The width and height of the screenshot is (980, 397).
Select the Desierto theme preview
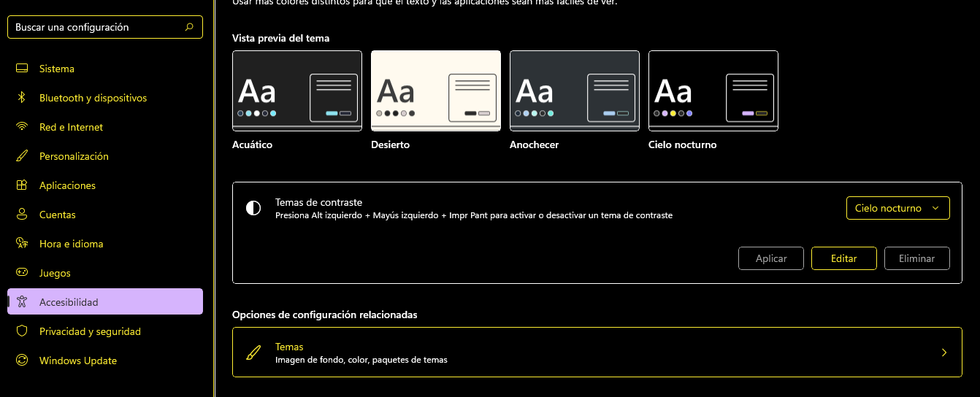click(x=436, y=90)
